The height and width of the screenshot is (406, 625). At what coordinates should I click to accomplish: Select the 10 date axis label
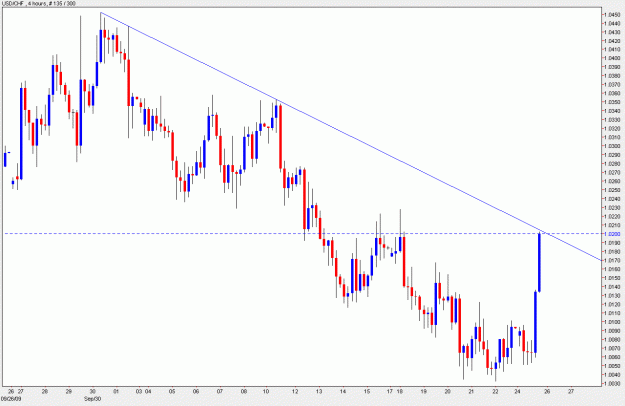pyautogui.click(x=266, y=391)
